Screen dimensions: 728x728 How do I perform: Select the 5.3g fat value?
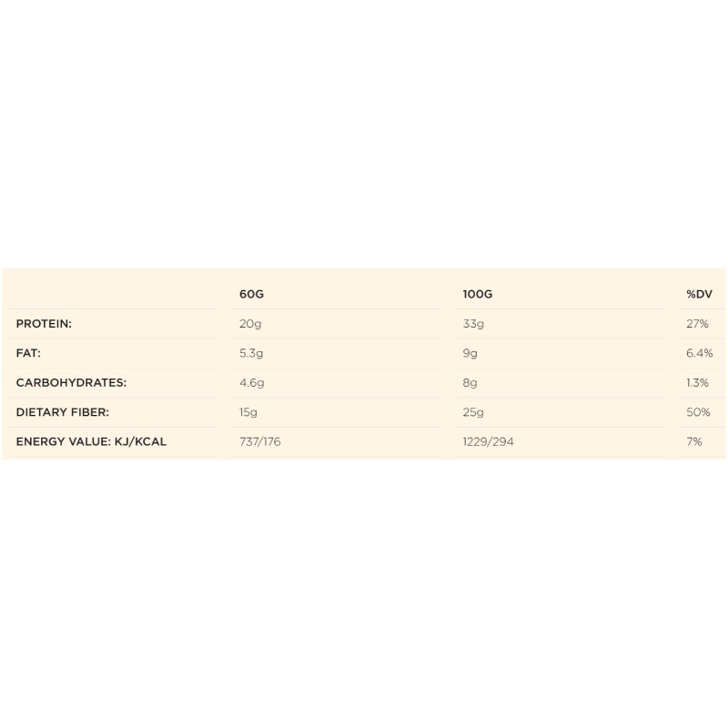(x=252, y=353)
